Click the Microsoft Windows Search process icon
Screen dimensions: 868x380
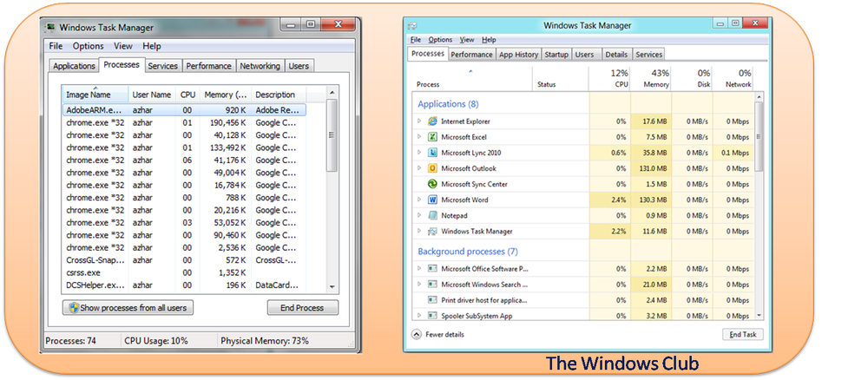click(x=433, y=285)
